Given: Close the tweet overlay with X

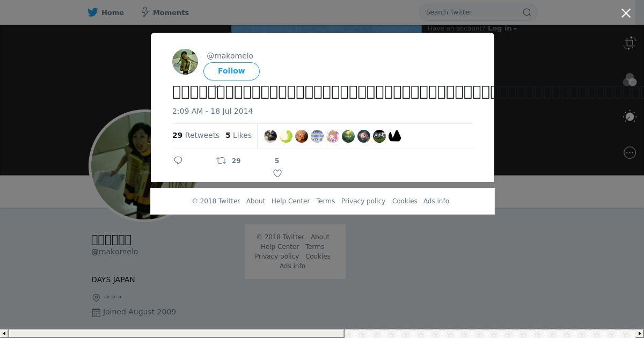Looking at the screenshot, I should point(626,13).
